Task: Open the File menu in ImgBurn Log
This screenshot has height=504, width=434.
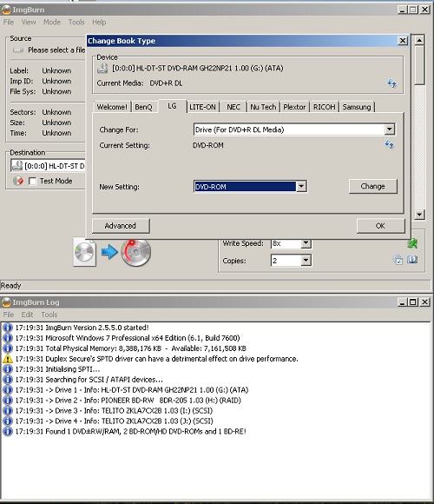Action: [x=9, y=315]
